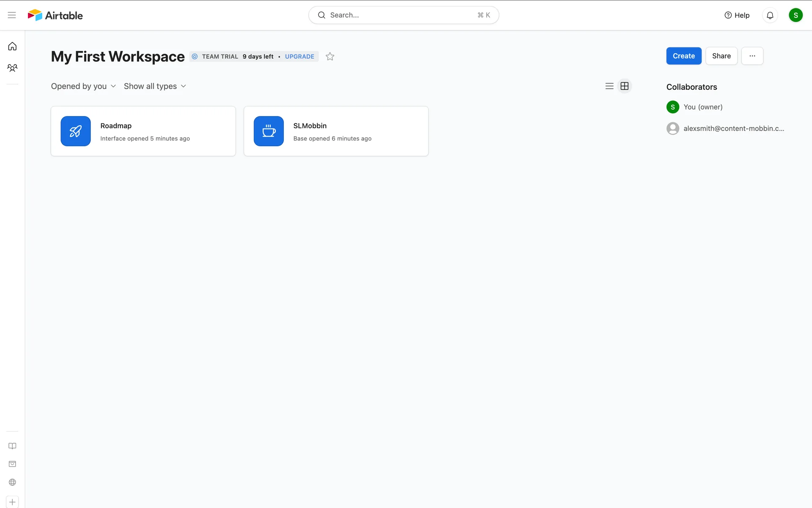
Task: Open the notifications bell
Action: coord(770,15)
